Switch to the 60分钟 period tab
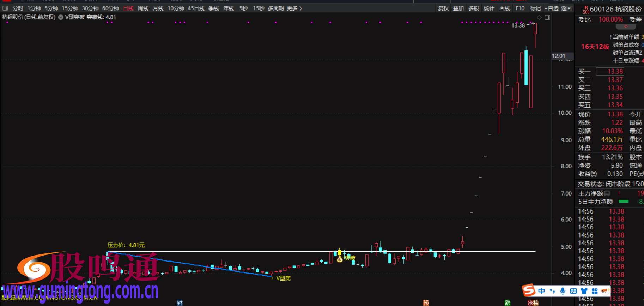The width and height of the screenshot is (644, 306). tap(110, 8)
